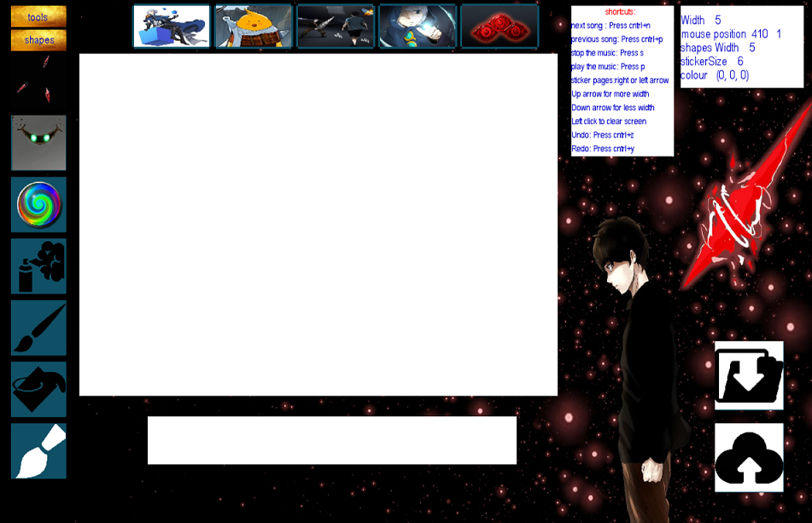Screen dimensions: 812x523
Task: Click inside the large white drawing canvas
Action: pyautogui.click(x=318, y=225)
